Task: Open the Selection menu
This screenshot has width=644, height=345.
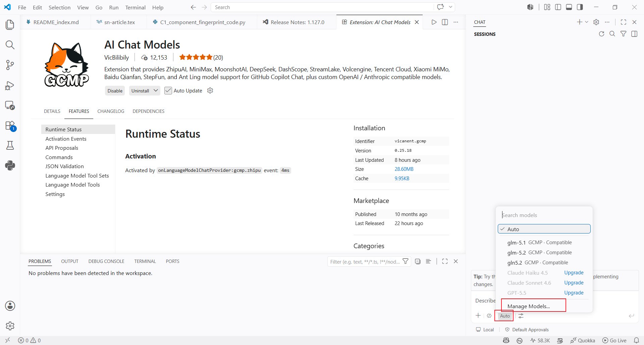Action: [x=59, y=7]
